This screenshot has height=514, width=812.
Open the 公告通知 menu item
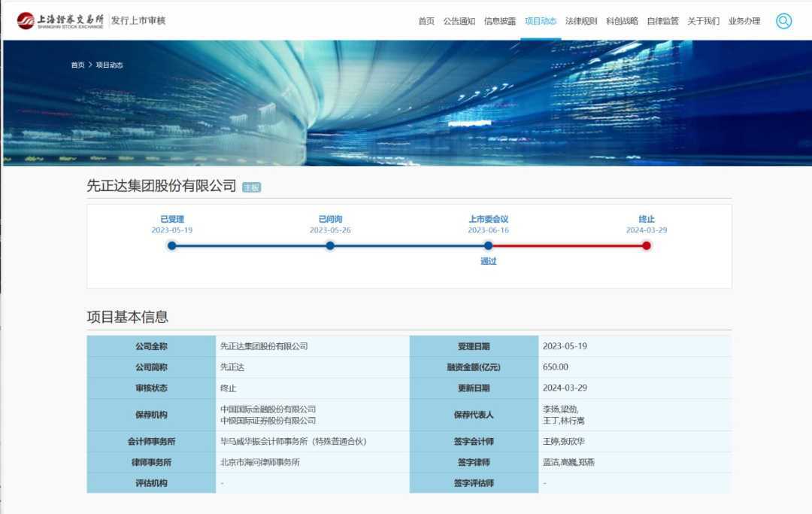click(459, 21)
